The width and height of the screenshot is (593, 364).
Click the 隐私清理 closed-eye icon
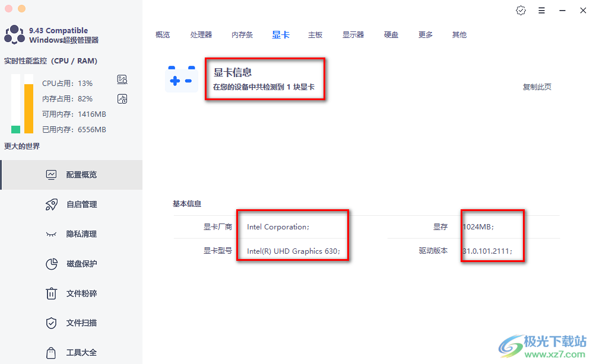[52, 234]
